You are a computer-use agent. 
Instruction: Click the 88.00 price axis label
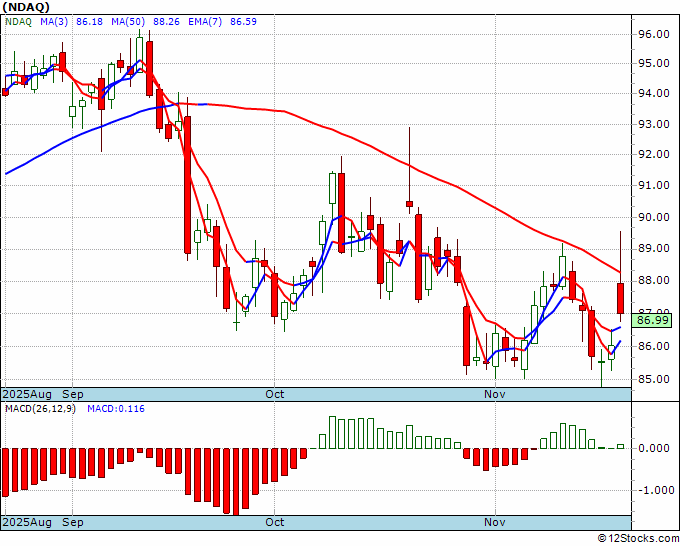click(654, 281)
